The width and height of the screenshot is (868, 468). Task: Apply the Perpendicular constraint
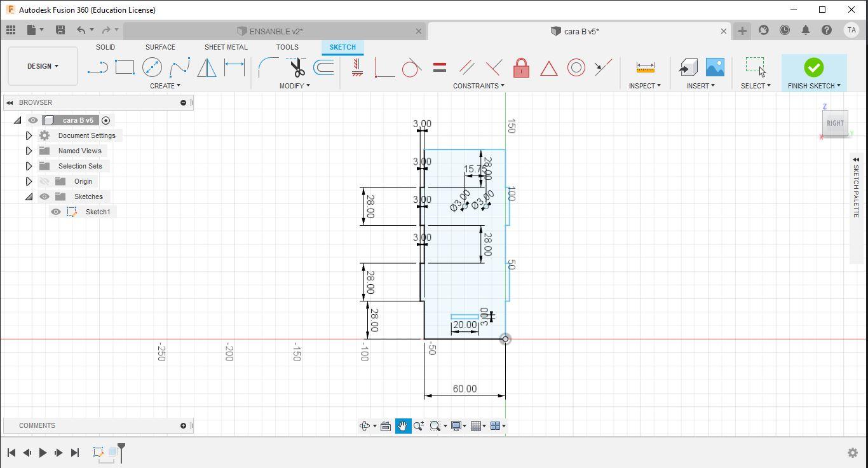pos(494,67)
